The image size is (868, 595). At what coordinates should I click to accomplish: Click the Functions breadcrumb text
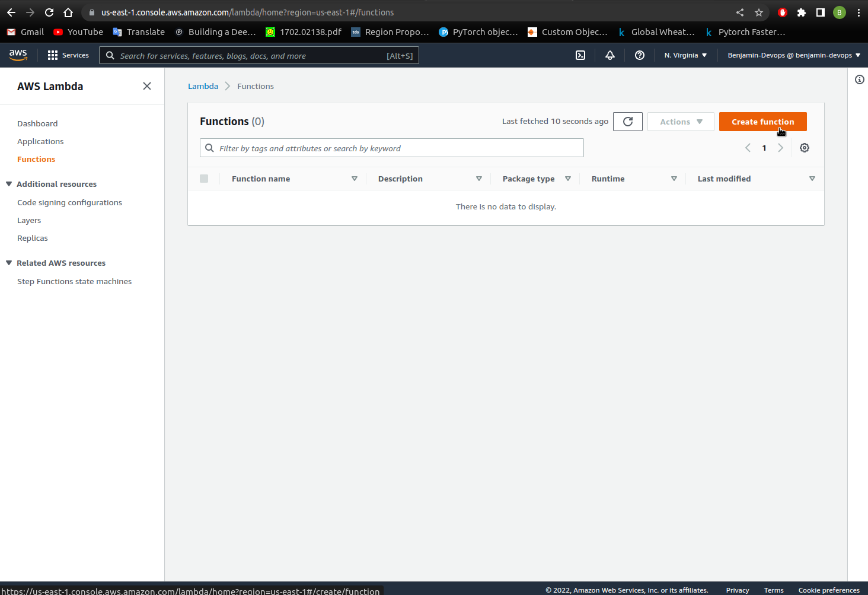click(256, 86)
